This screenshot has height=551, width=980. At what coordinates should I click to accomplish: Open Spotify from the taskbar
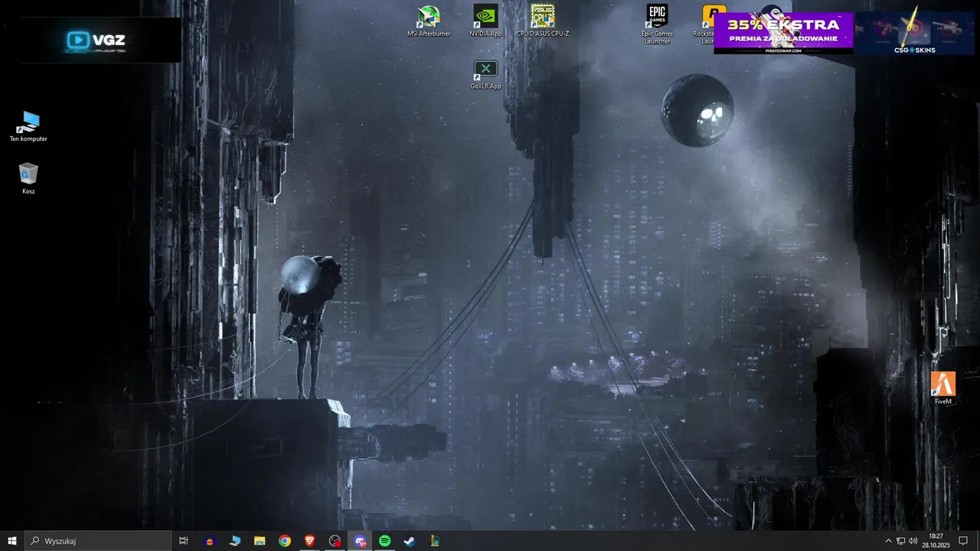(x=385, y=541)
